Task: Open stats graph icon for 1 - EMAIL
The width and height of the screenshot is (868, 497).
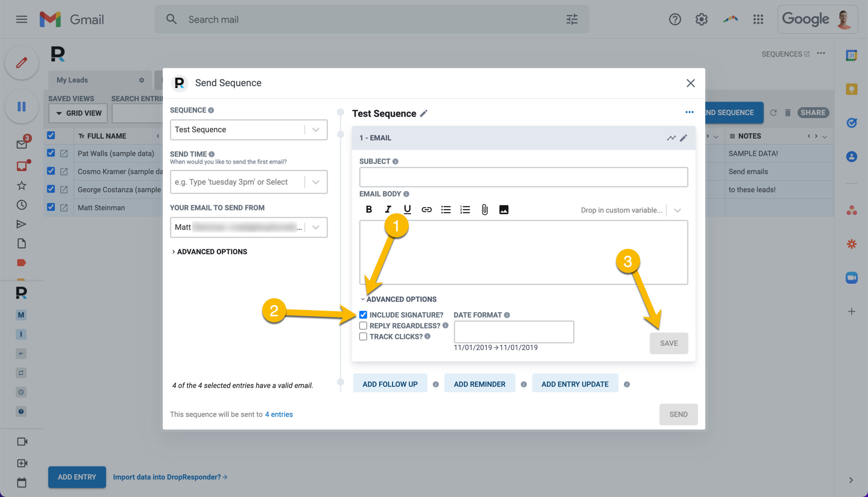Action: point(671,138)
